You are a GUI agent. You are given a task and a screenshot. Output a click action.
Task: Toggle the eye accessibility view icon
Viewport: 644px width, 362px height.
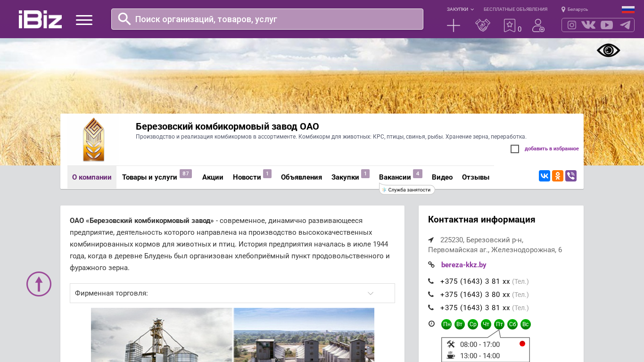coord(608,50)
